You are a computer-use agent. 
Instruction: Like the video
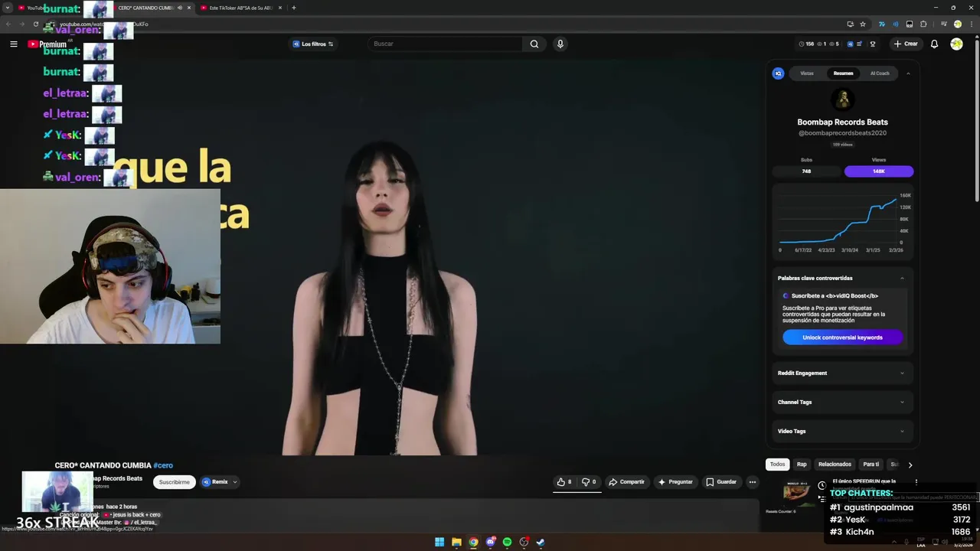coord(564,482)
